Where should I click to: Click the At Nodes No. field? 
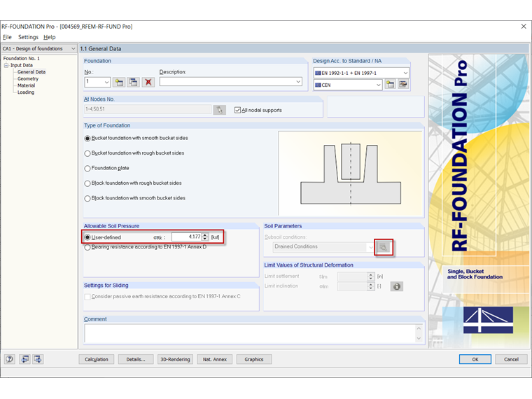click(148, 109)
